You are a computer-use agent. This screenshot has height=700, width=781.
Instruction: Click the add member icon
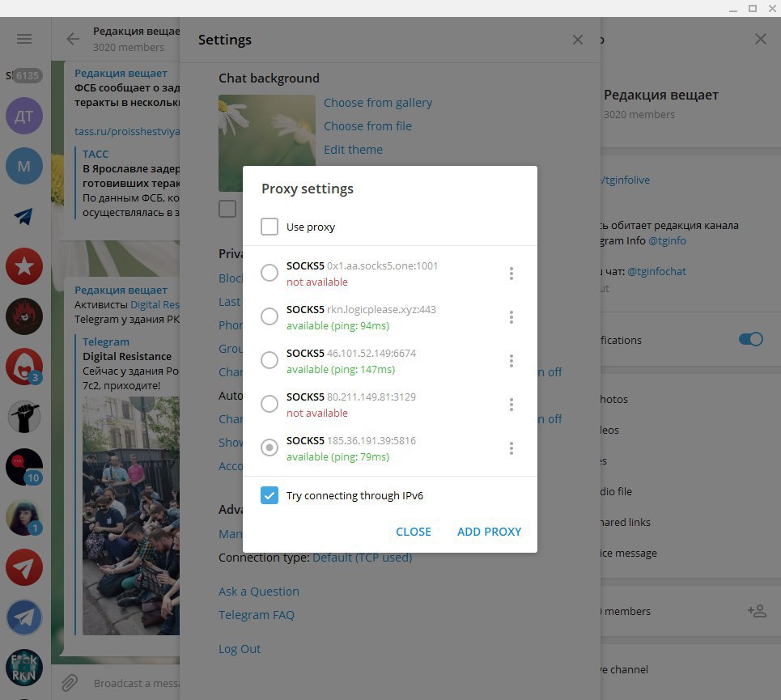tap(757, 611)
